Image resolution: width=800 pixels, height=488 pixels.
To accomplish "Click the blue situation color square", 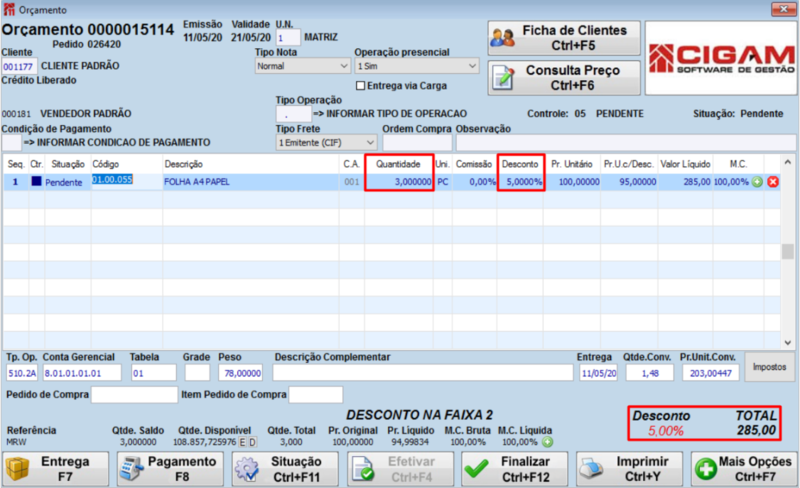I will 36,181.
